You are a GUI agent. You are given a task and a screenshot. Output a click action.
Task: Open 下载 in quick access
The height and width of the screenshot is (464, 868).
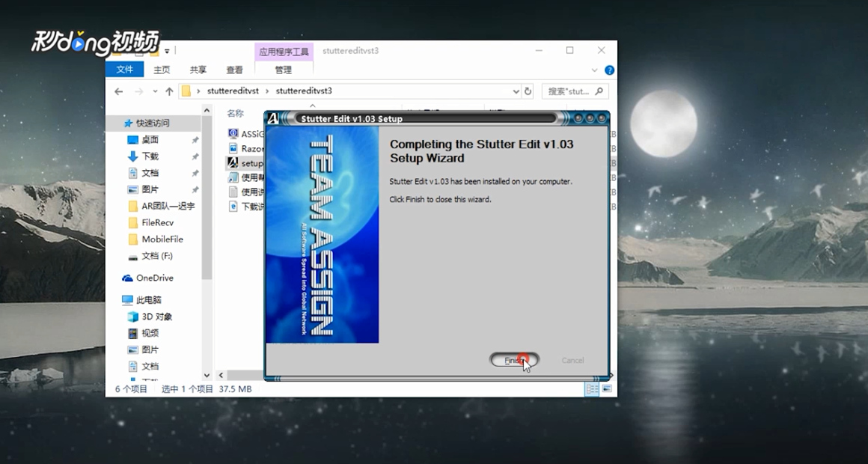tap(150, 156)
